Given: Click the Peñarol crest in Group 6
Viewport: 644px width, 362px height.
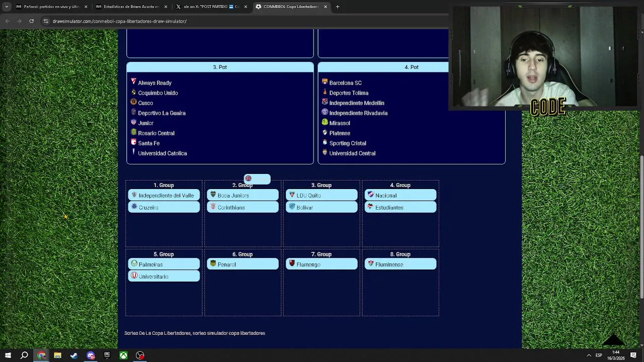Looking at the screenshot, I should pos(213,263).
